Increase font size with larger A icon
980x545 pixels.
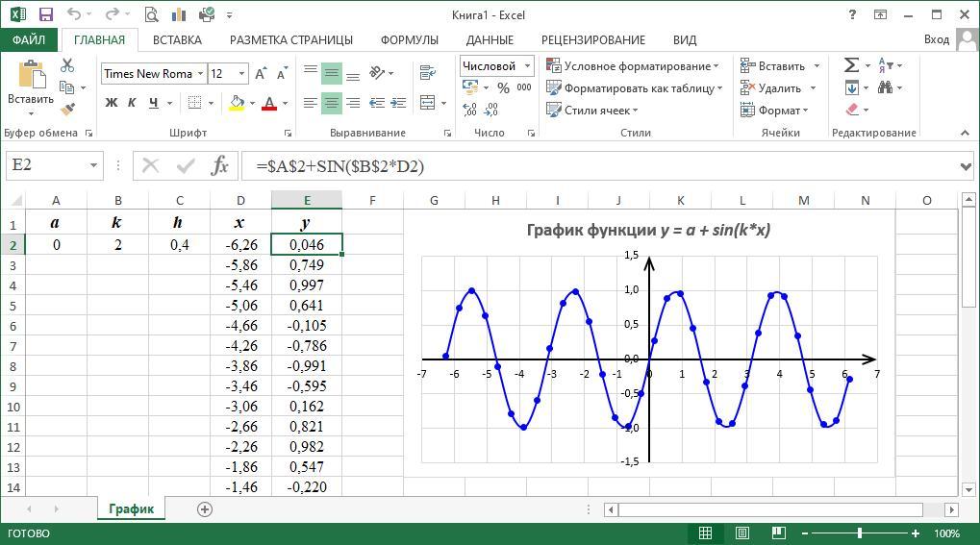point(261,74)
